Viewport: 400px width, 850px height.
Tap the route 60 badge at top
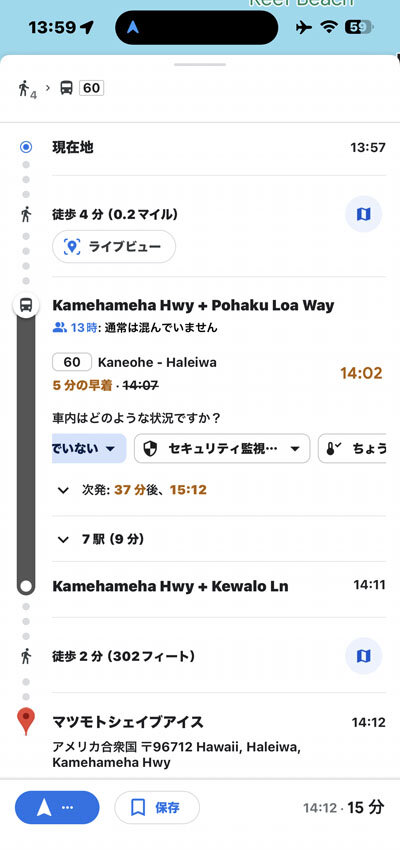92,88
